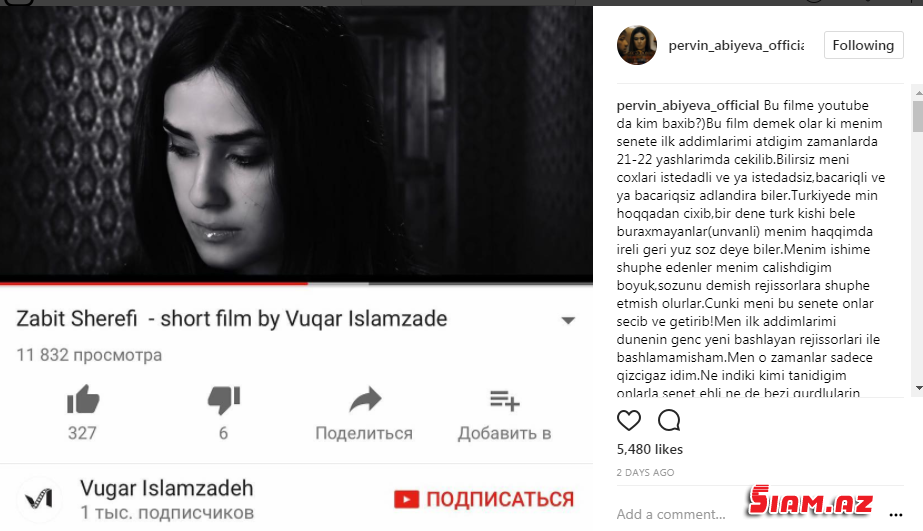The height and width of the screenshot is (531, 923).
Task: Click the caption scrollbar down arrow
Action: (x=918, y=388)
